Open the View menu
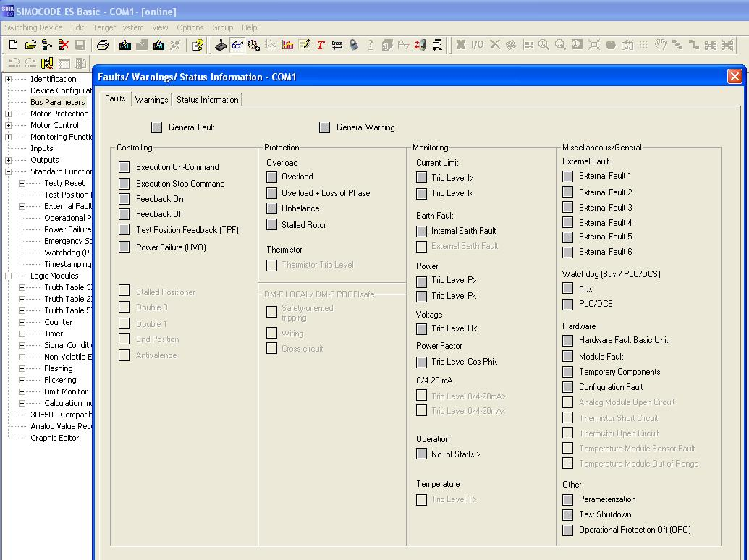The height and width of the screenshot is (560, 749). (160, 27)
